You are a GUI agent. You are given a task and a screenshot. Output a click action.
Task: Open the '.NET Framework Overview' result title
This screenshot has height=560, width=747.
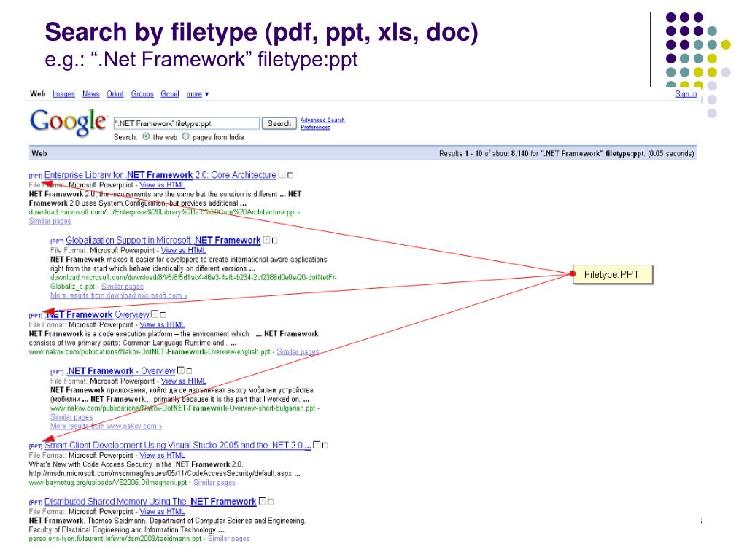(97, 314)
